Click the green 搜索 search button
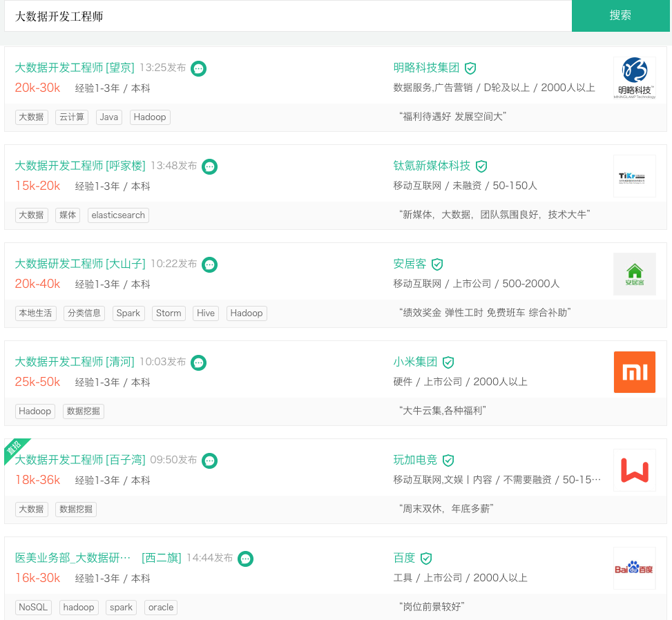This screenshot has width=672, height=620. pyautogui.click(x=620, y=16)
